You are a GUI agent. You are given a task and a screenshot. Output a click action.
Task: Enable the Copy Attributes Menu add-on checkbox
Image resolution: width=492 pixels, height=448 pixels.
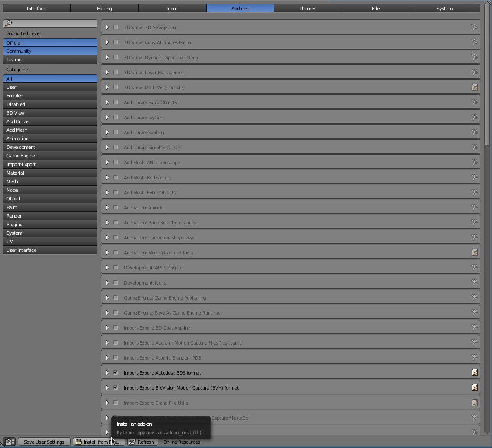(x=115, y=42)
